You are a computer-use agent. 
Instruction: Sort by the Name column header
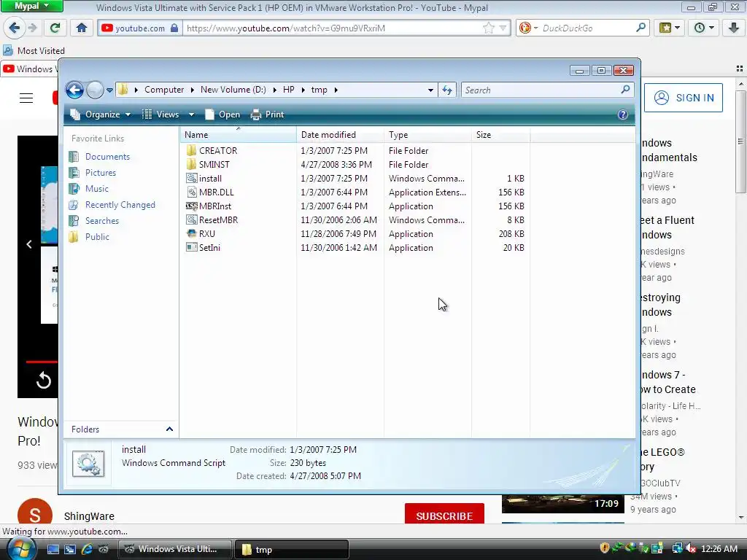239,135
